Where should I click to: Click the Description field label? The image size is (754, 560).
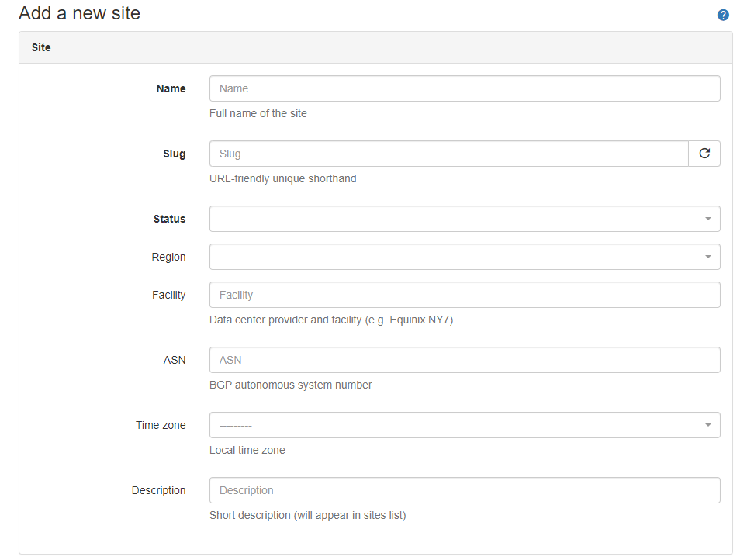[x=158, y=490]
